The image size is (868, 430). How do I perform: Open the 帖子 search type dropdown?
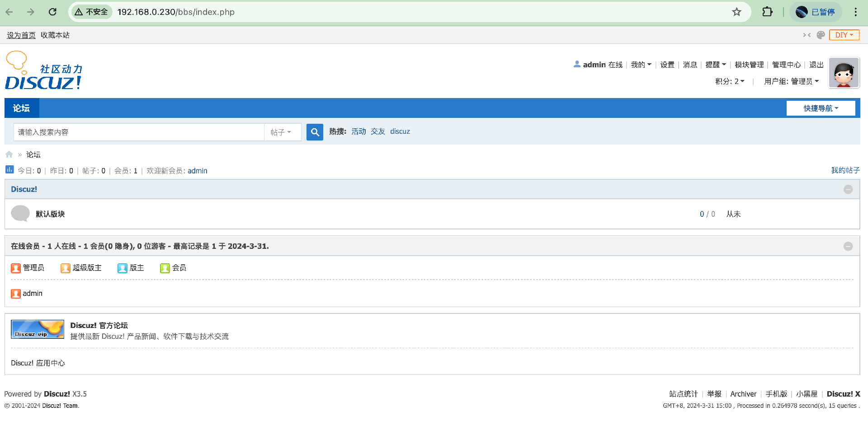pyautogui.click(x=281, y=132)
